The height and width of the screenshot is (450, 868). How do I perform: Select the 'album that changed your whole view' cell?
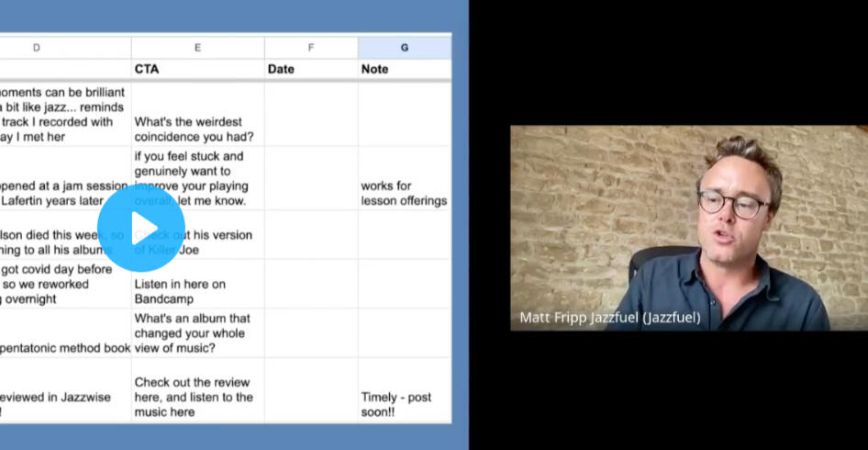pyautogui.click(x=197, y=333)
